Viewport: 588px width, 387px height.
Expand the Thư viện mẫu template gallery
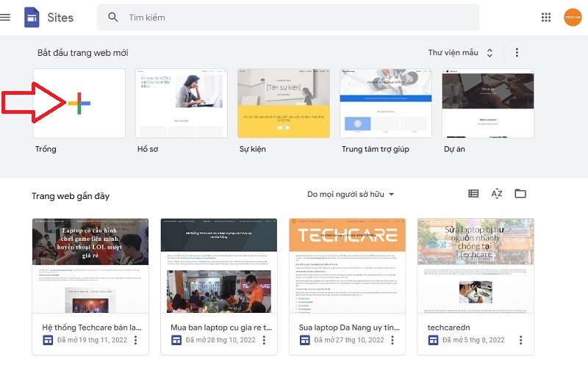[460, 53]
